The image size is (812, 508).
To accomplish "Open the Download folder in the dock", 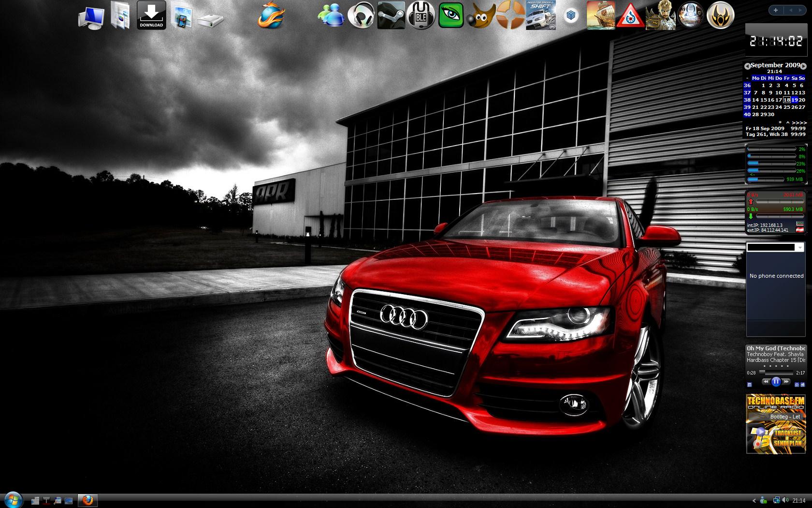I will (151, 15).
